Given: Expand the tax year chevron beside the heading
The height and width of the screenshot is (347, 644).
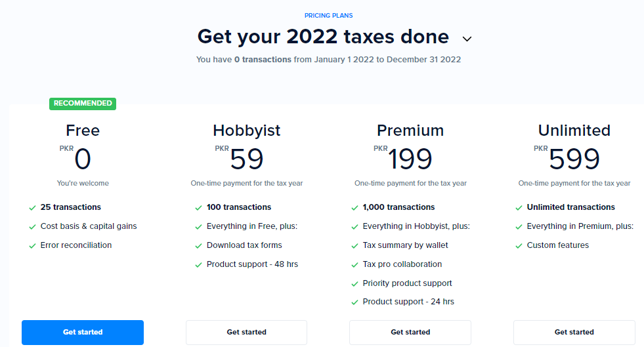Looking at the screenshot, I should (x=467, y=39).
